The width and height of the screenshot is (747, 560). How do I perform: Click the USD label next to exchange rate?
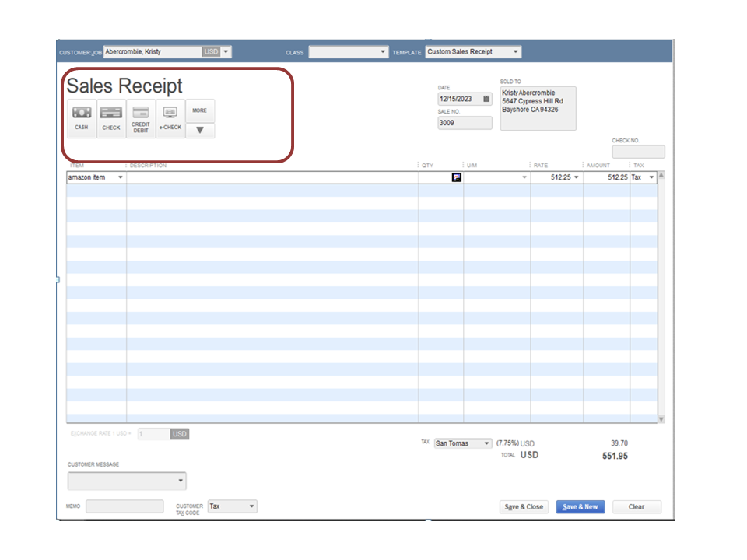180,434
